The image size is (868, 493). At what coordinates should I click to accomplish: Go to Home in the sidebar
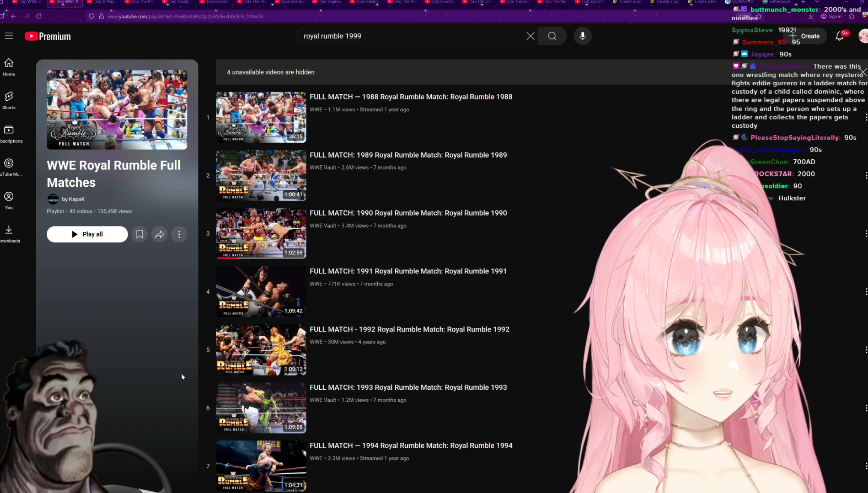click(9, 67)
